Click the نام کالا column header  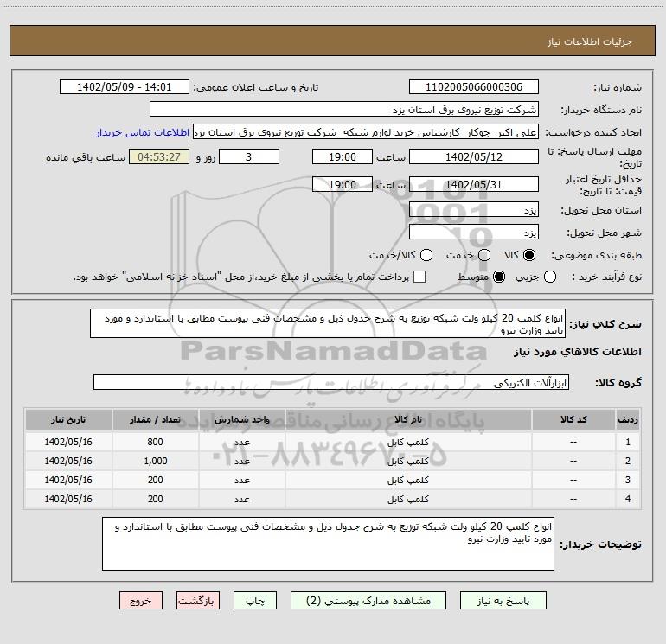tap(408, 420)
